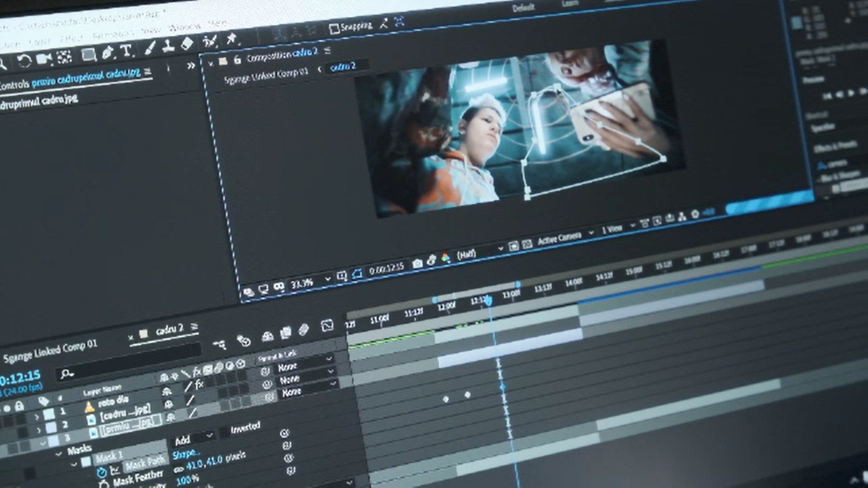Select the Roto Brush tool
The width and height of the screenshot is (868, 488).
click(209, 42)
